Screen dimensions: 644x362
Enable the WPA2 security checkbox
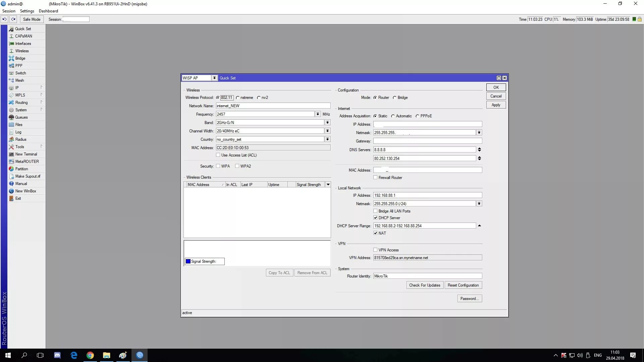pos(237,166)
